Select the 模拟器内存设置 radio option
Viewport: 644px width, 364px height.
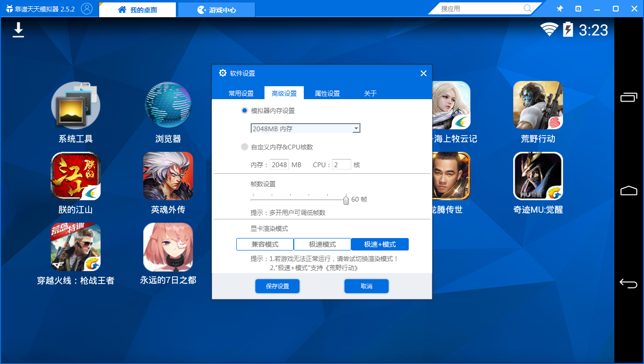(x=244, y=111)
